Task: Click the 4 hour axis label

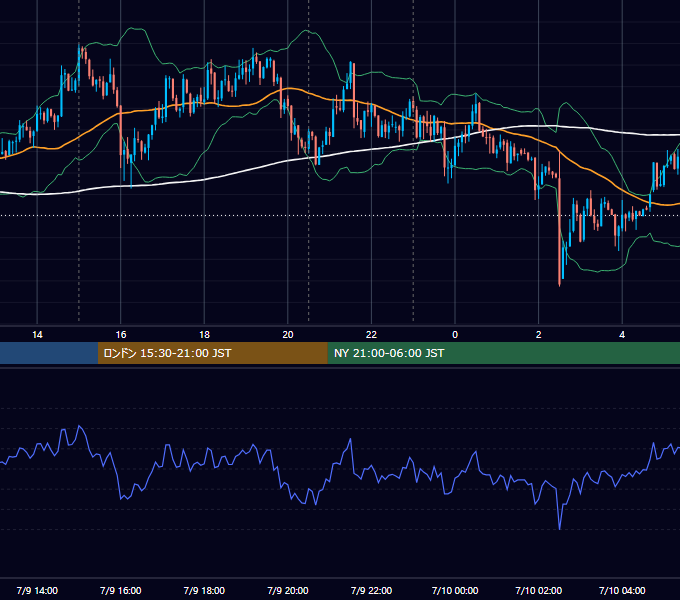Action: 622,335
